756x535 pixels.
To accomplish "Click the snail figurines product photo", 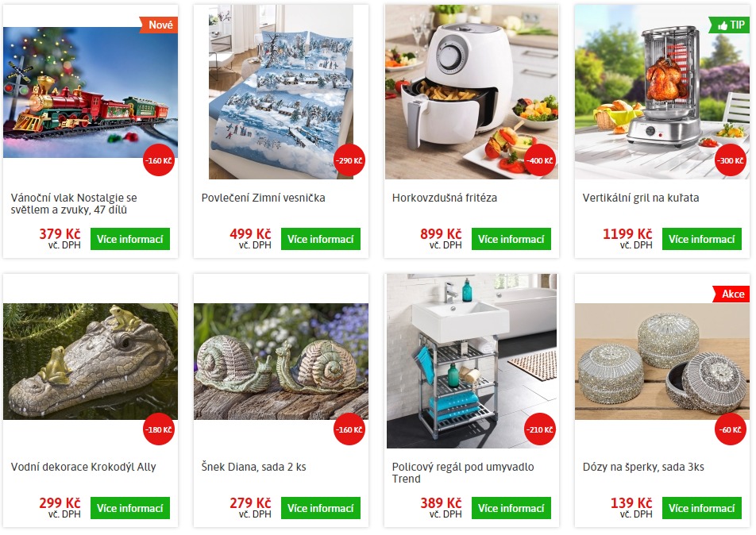I will (x=281, y=361).
